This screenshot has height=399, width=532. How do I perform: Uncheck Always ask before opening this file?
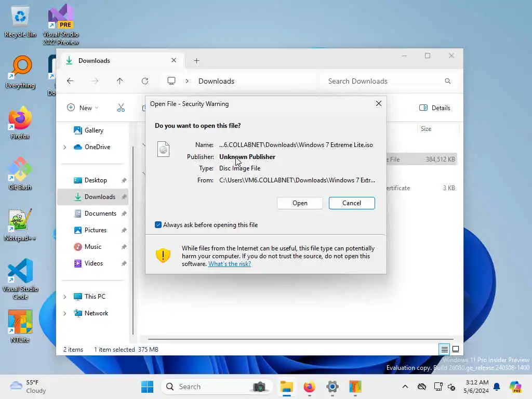click(x=158, y=224)
